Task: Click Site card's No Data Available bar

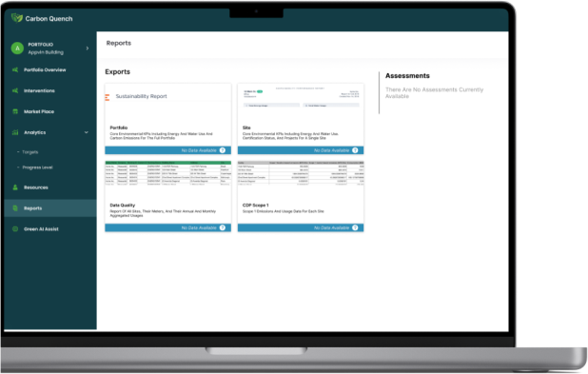Action: coord(301,150)
